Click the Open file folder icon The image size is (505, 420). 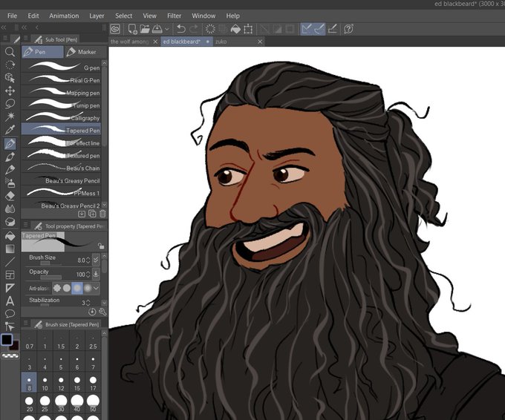145,29
